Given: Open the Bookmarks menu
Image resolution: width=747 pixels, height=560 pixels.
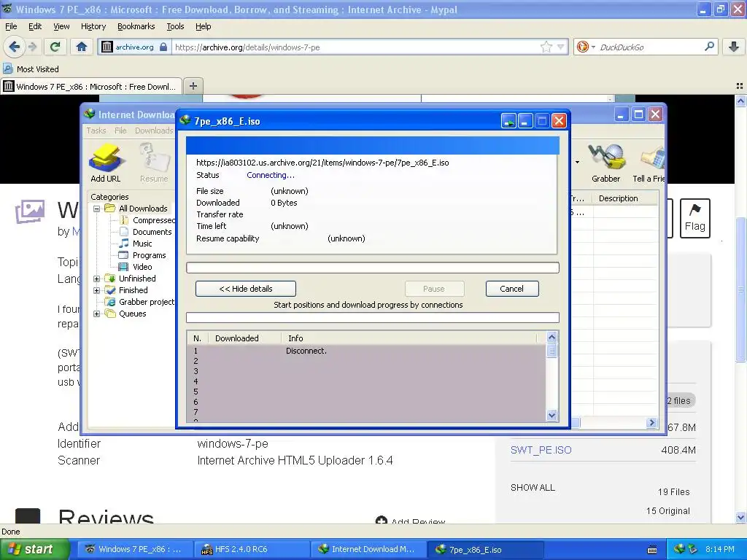Looking at the screenshot, I should pos(136,26).
